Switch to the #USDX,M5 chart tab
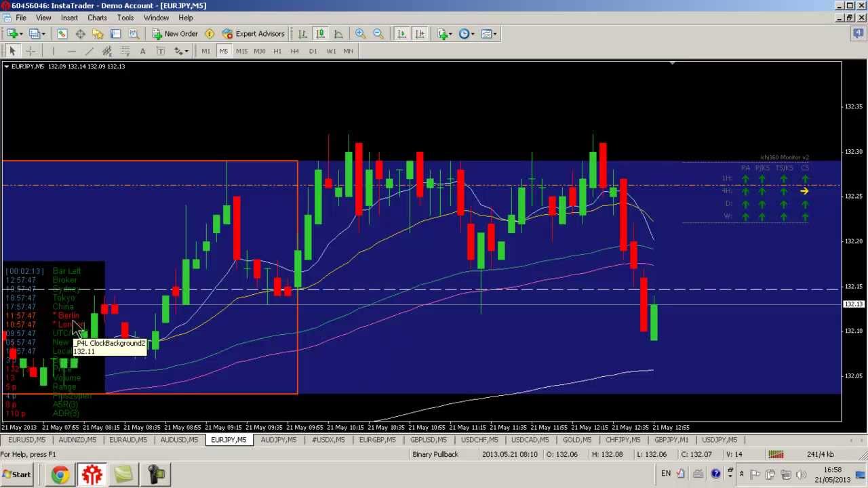868x488 pixels. [x=328, y=440]
